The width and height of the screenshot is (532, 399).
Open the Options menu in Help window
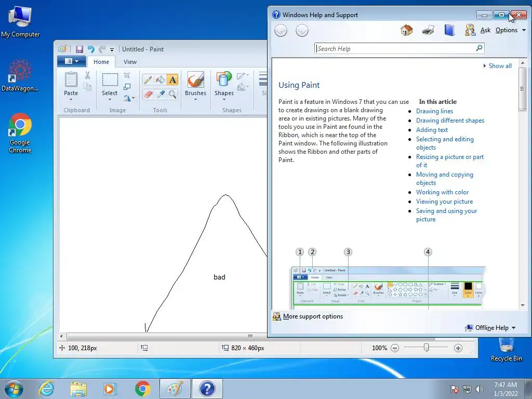[x=510, y=30]
